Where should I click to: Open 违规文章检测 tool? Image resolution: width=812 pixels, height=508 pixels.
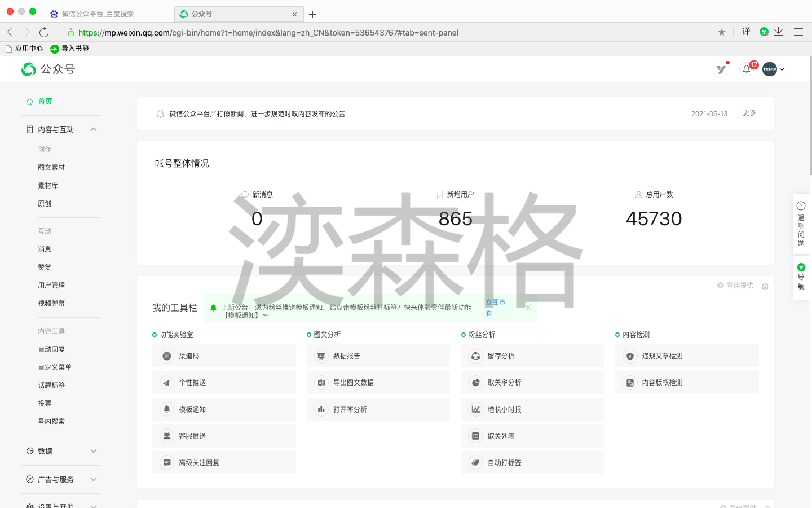coord(686,356)
